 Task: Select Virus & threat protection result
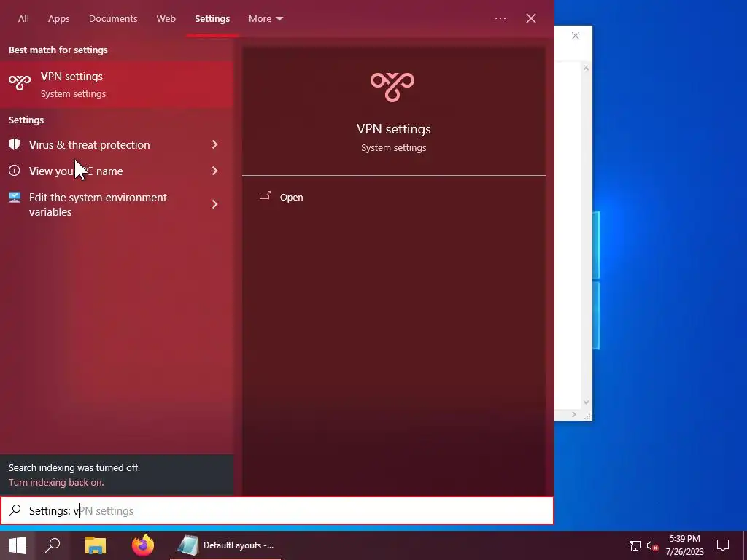pos(116,144)
